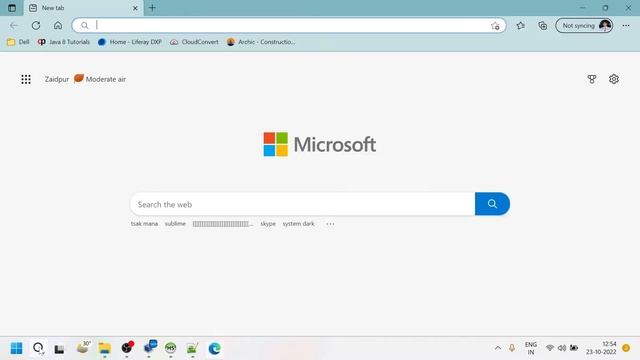Viewport: 640px width, 360px height.
Task: Select the 'system dark' recent search
Action: point(298,224)
